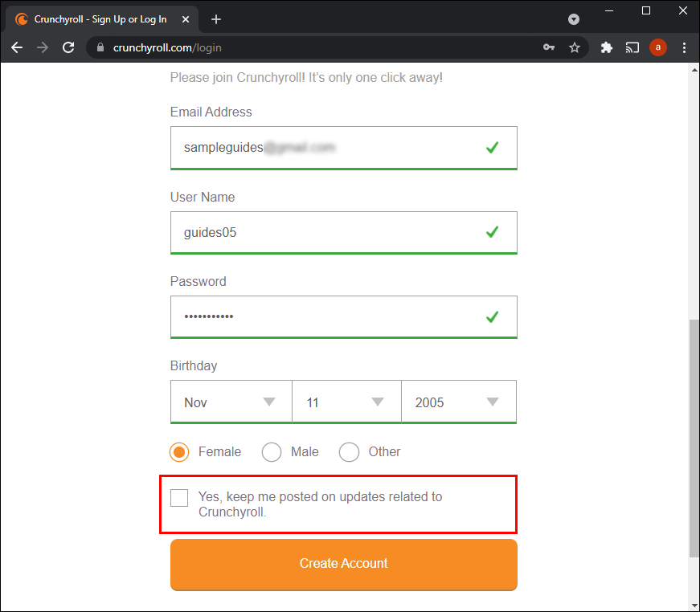Select the Male gender radio button

(x=272, y=452)
